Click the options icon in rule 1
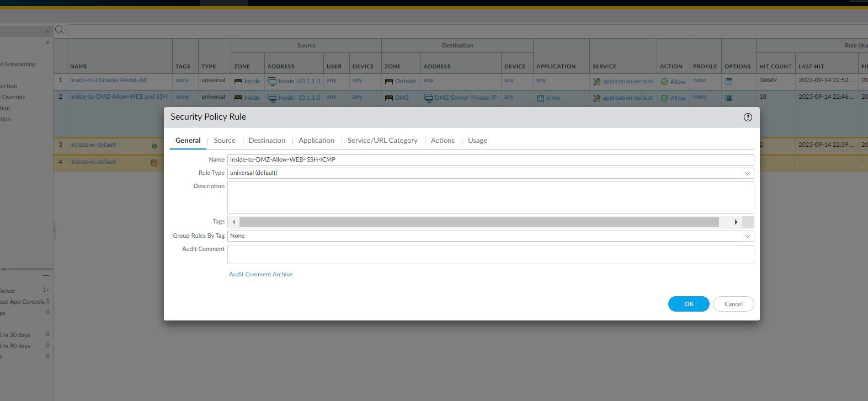The width and height of the screenshot is (868, 401). point(729,82)
